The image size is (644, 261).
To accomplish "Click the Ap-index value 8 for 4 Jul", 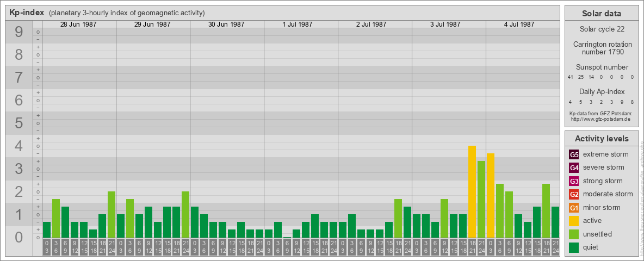I will point(632,102).
